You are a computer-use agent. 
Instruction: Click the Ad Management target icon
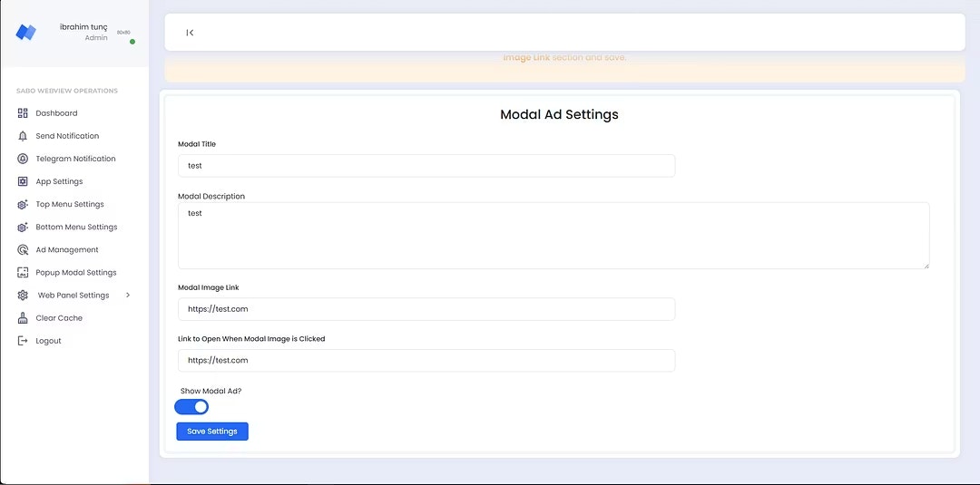pos(23,249)
